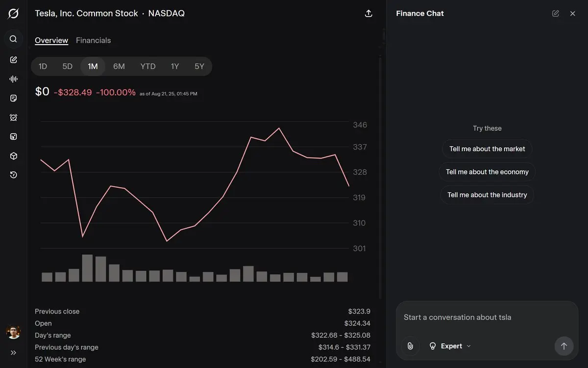
Task: Click the -100.00% percent change
Action: click(x=116, y=92)
